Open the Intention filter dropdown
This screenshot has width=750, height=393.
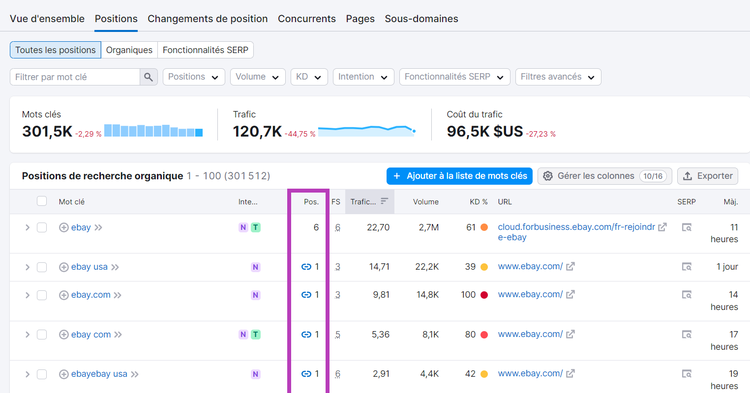pyautogui.click(x=363, y=77)
